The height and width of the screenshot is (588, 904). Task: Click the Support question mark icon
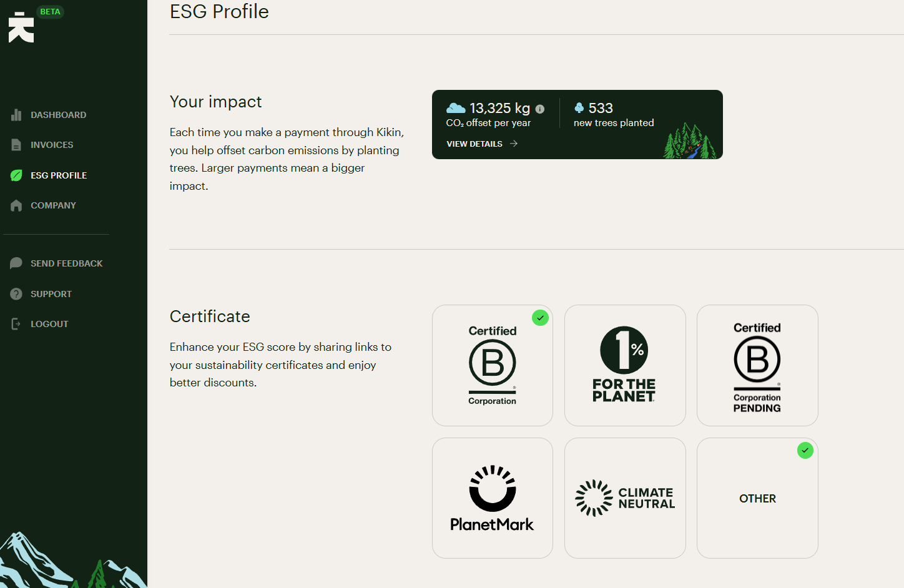click(x=16, y=294)
